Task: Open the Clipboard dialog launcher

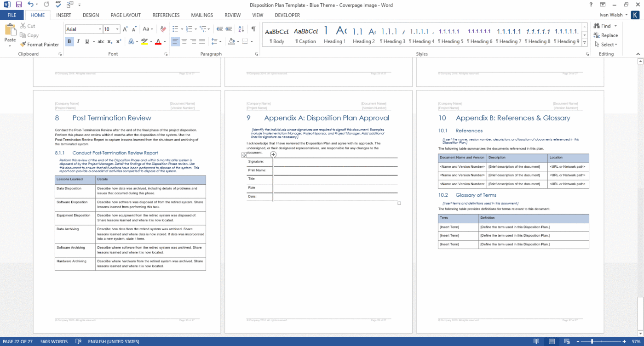Action: click(60, 54)
